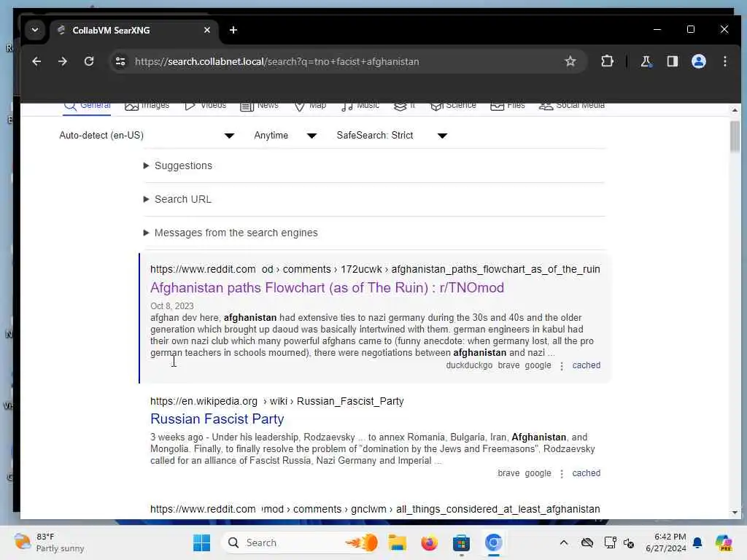Open Microsoft Store from the taskbar
The width and height of the screenshot is (747, 560).
click(461, 542)
